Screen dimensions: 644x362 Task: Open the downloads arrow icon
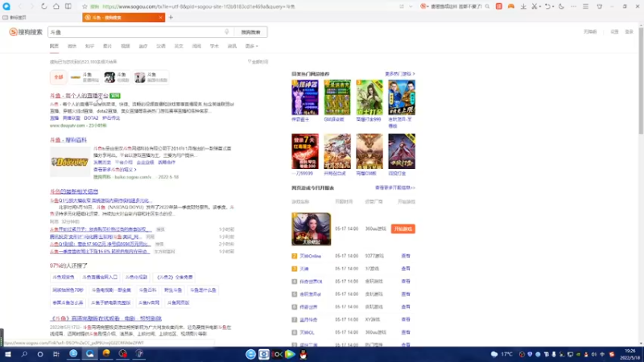[523, 6]
